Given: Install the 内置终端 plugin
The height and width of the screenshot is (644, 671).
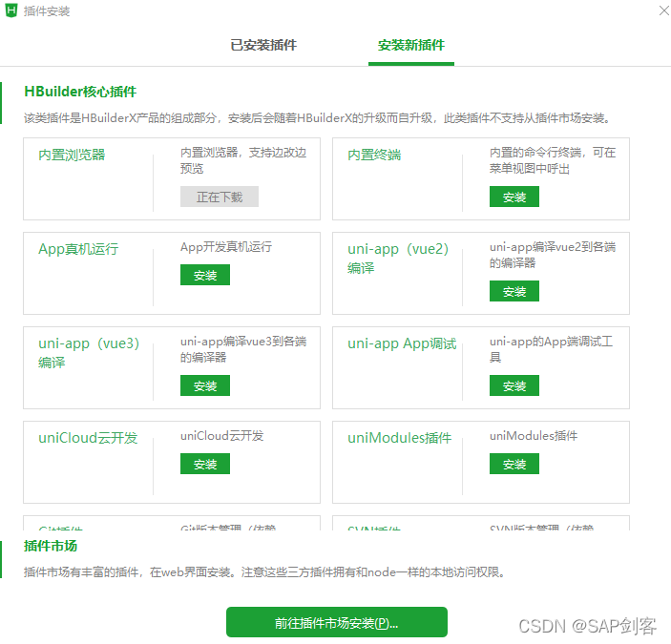Looking at the screenshot, I should tap(514, 197).
